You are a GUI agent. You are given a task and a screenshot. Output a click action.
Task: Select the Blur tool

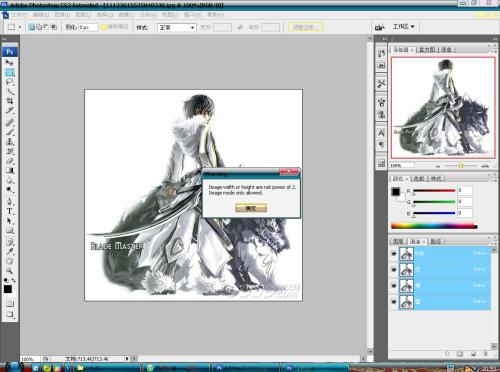pos(9,180)
